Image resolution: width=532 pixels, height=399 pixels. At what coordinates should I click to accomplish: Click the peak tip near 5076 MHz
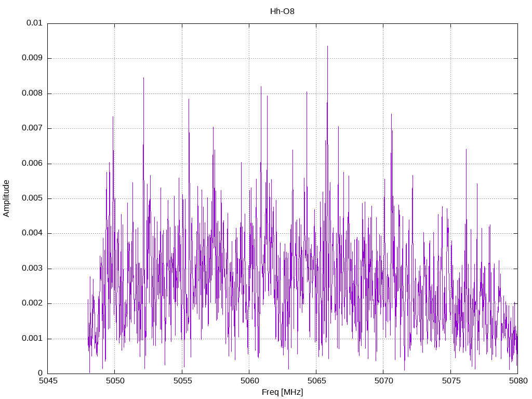click(x=466, y=150)
